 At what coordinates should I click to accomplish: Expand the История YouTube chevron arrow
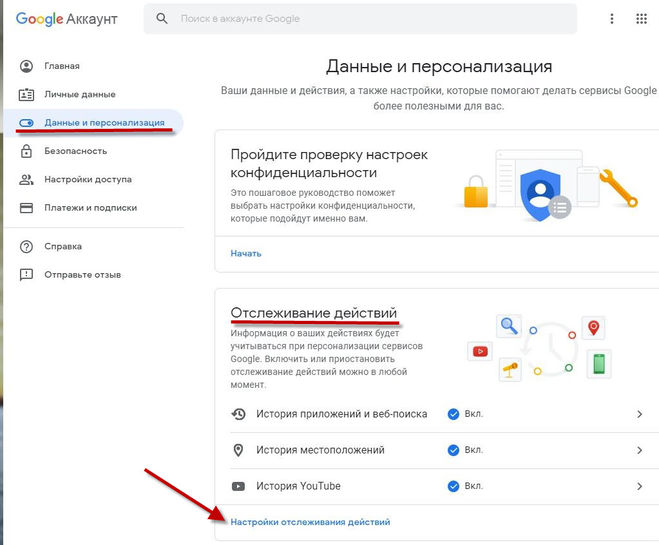tap(639, 486)
